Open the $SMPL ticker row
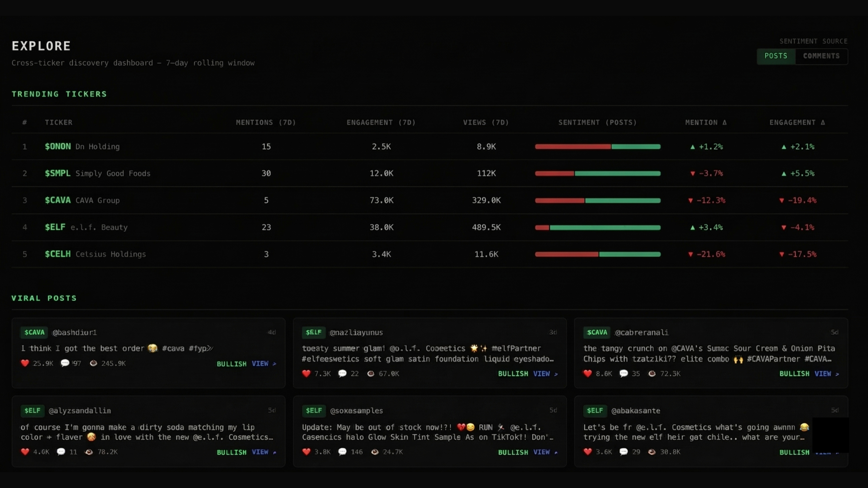The width and height of the screenshot is (868, 488). pos(58,174)
